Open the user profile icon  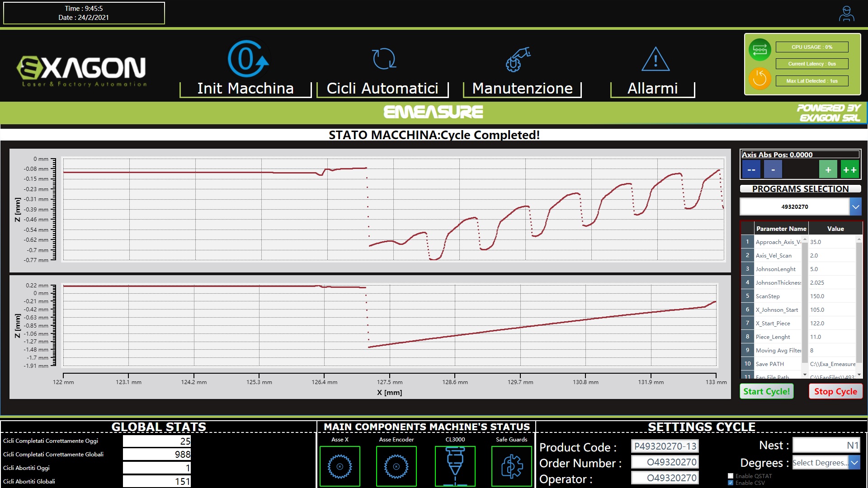(846, 14)
